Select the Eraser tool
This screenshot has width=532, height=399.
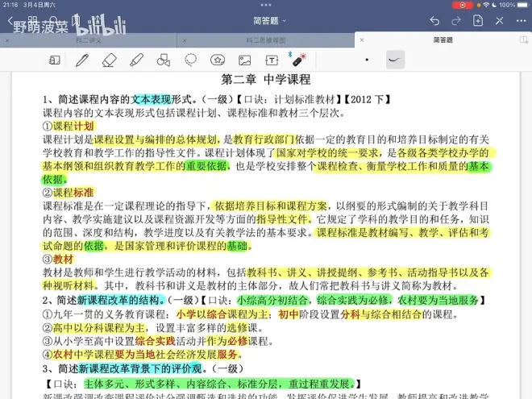pyautogui.click(x=110, y=60)
